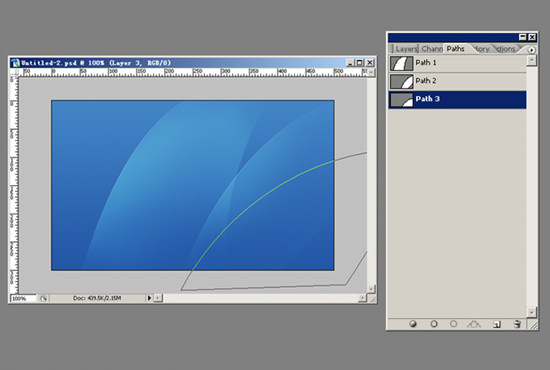550x370 pixels.
Task: Switch to the Layers tab
Action: pos(406,49)
